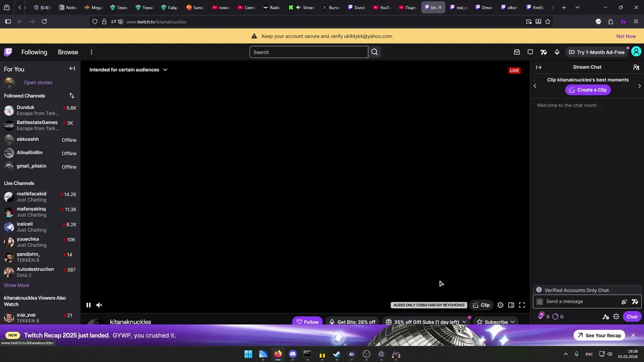Viewport: 644px width, 362px height.
Task: Open the Twitch home logo
Action: pyautogui.click(x=8, y=52)
